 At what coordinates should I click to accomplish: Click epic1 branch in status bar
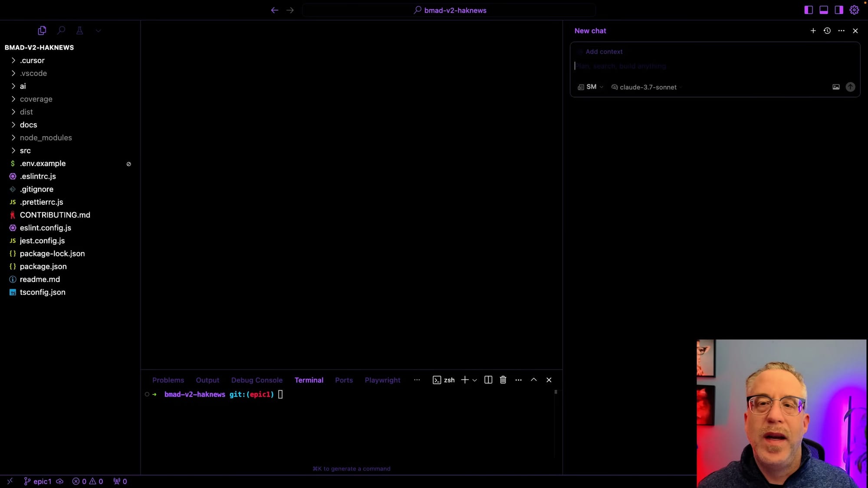[x=42, y=481]
